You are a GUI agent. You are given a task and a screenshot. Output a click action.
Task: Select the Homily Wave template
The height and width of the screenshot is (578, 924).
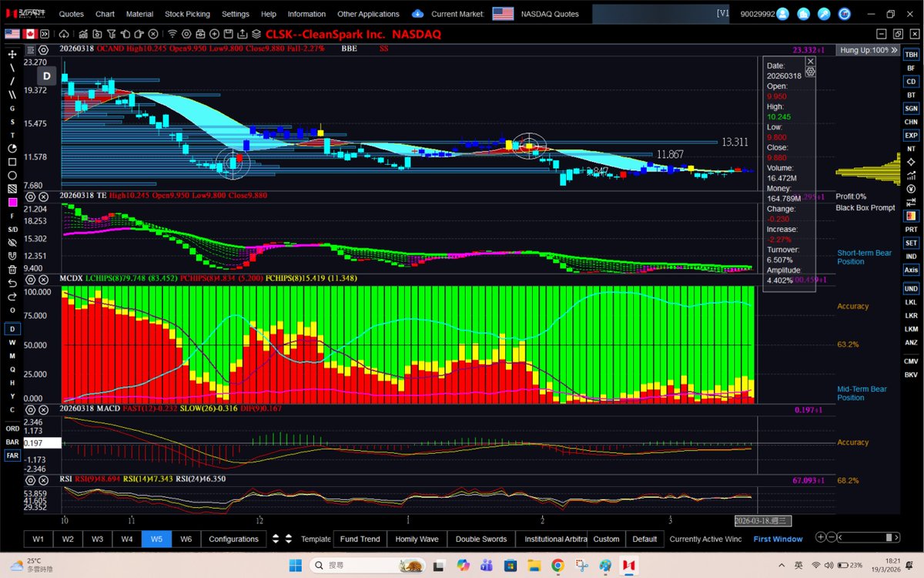(x=417, y=539)
